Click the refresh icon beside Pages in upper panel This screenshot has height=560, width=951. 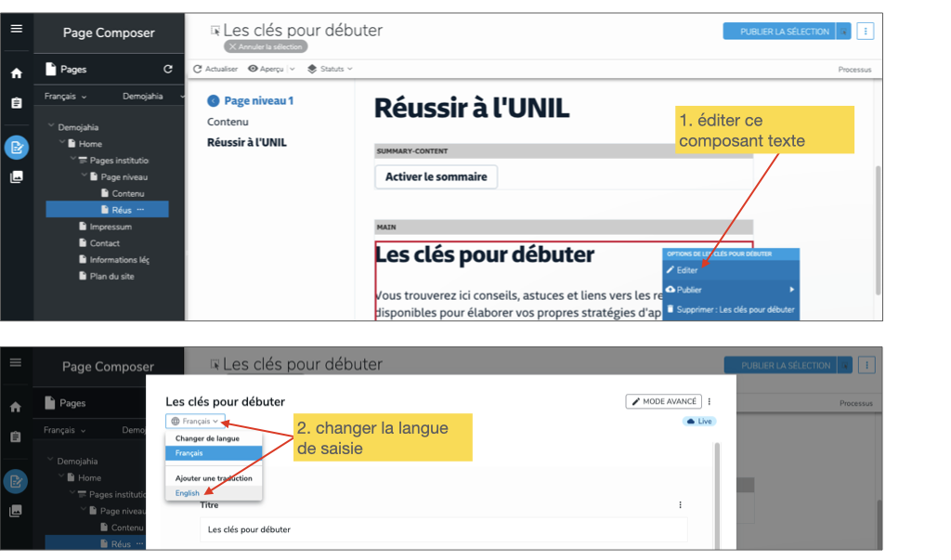168,69
